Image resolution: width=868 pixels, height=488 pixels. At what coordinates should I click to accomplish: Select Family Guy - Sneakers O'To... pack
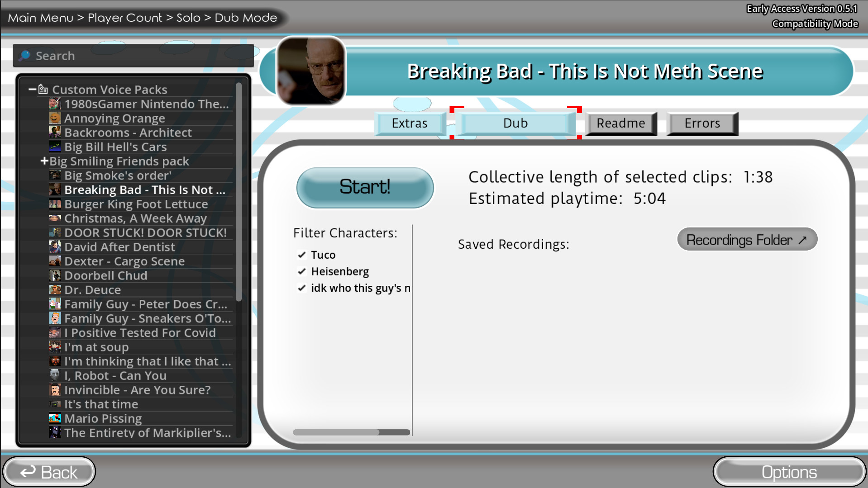[x=140, y=318]
